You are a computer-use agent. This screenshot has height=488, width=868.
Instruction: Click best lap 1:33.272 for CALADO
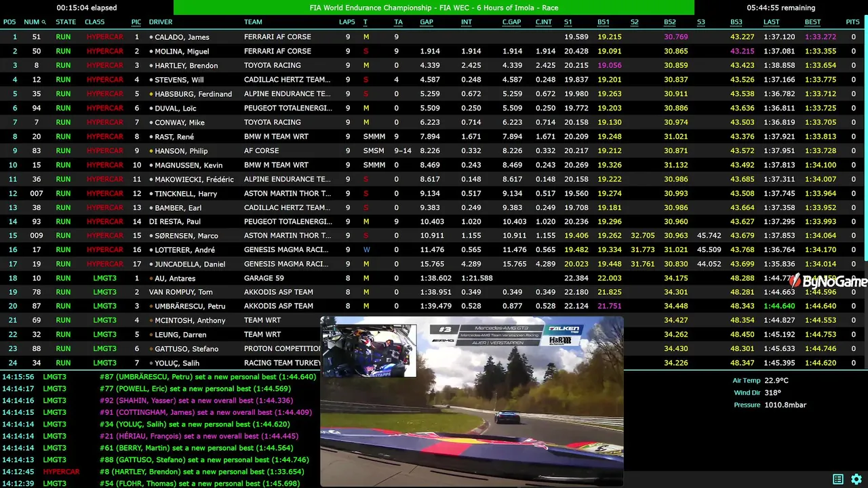(x=821, y=37)
